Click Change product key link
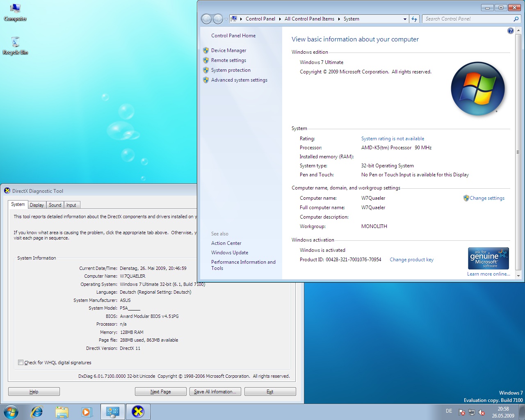The image size is (525, 420). click(411, 260)
